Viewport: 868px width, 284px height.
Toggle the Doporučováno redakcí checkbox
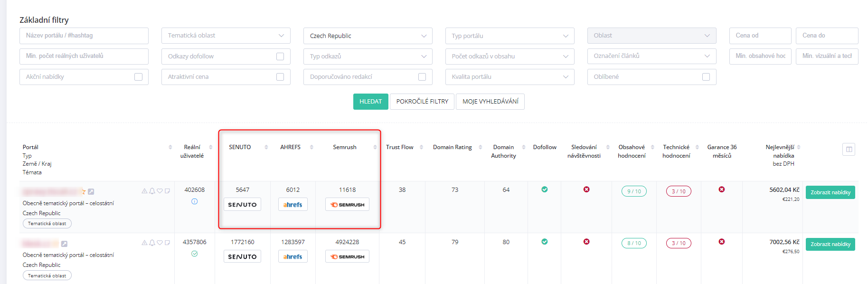(x=422, y=77)
